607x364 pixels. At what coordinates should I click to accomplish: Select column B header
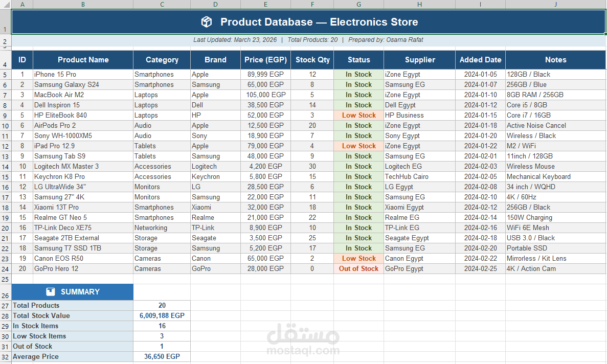click(83, 4)
